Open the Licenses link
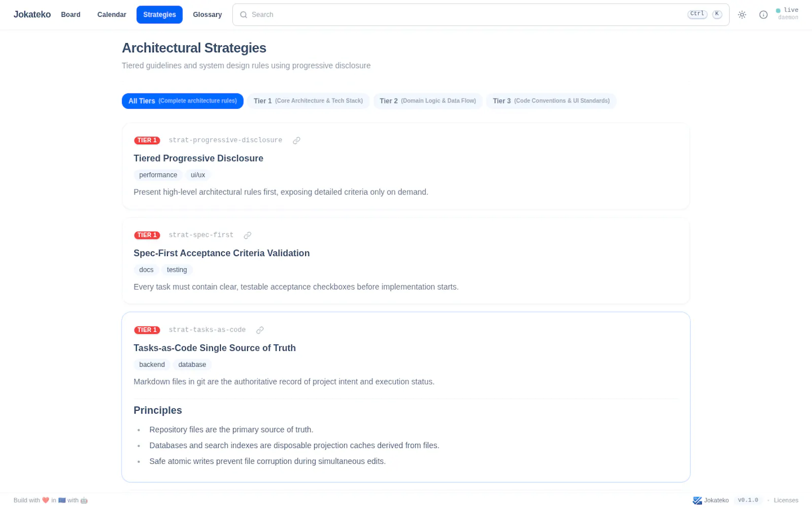 click(786, 500)
